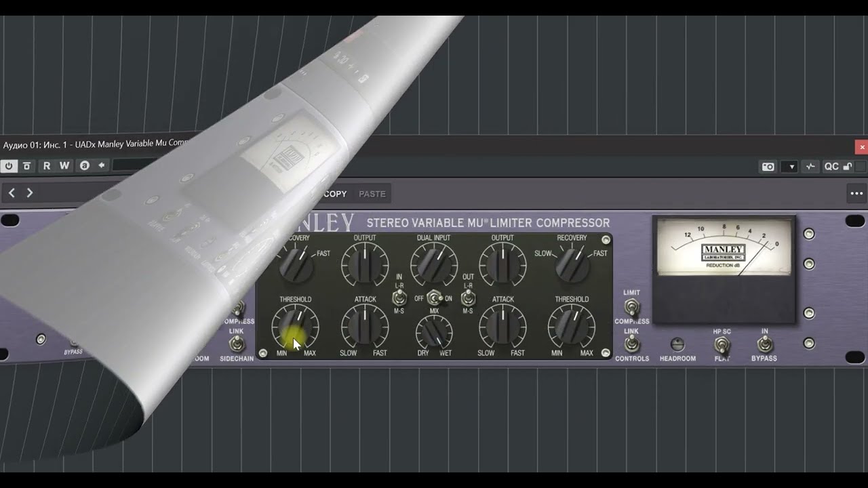Click the right channel OUTPUT knob
Viewport: 868px width, 488px height.
pos(502,264)
